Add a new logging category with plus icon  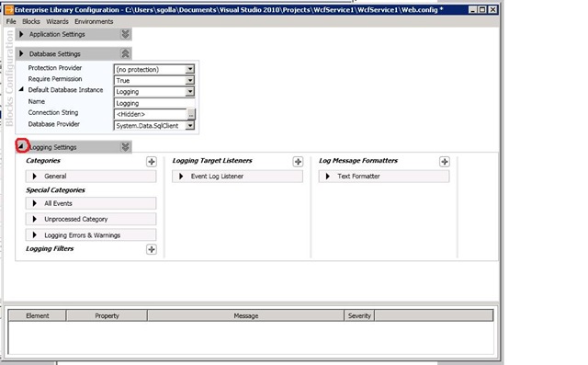click(152, 162)
